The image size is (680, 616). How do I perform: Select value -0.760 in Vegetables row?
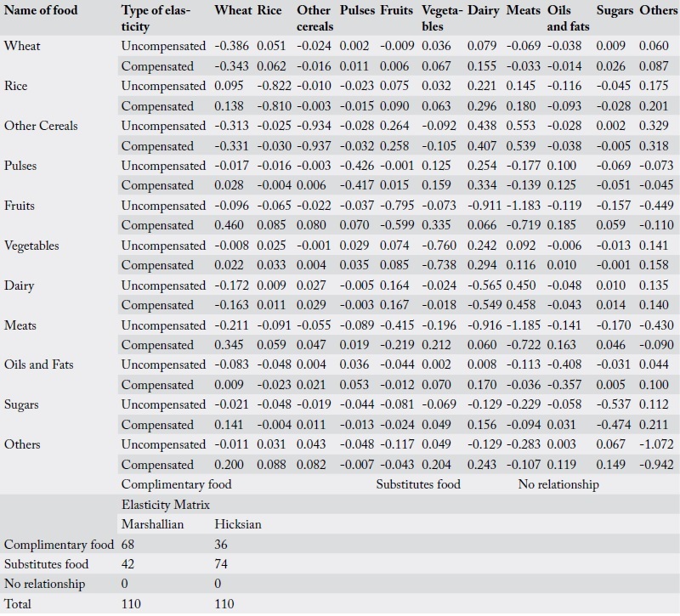click(x=439, y=246)
